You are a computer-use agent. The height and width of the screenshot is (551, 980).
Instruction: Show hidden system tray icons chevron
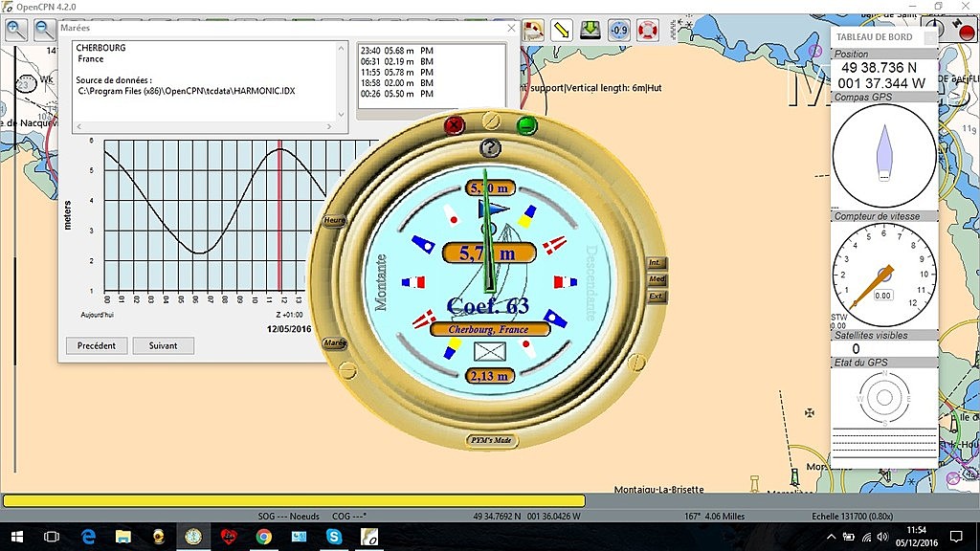pyautogui.click(x=831, y=537)
